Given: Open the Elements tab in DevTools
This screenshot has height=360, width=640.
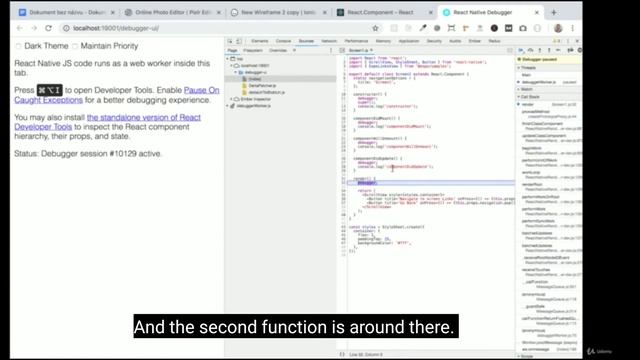Looking at the screenshot, I should [260, 41].
